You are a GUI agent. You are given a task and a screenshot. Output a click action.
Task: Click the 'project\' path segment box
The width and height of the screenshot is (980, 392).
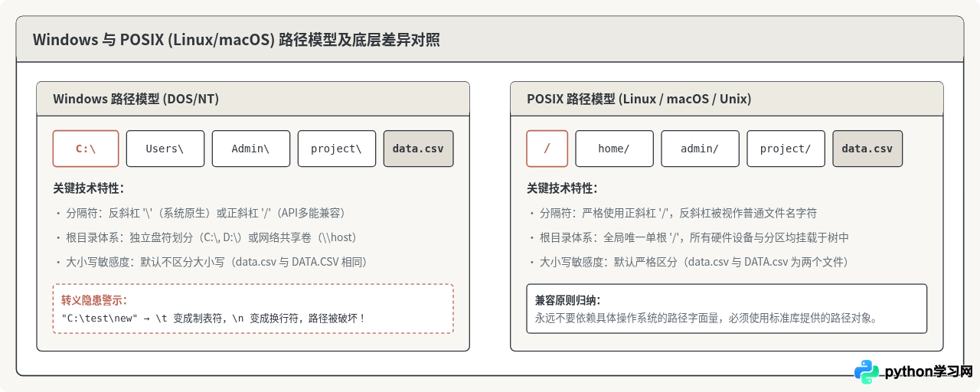pyautogui.click(x=337, y=149)
